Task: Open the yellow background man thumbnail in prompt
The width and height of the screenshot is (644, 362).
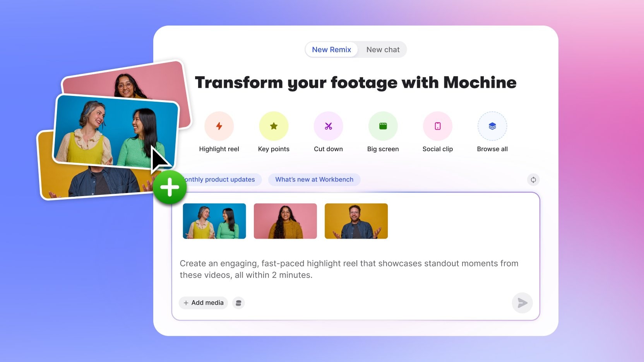Action: pos(356,221)
